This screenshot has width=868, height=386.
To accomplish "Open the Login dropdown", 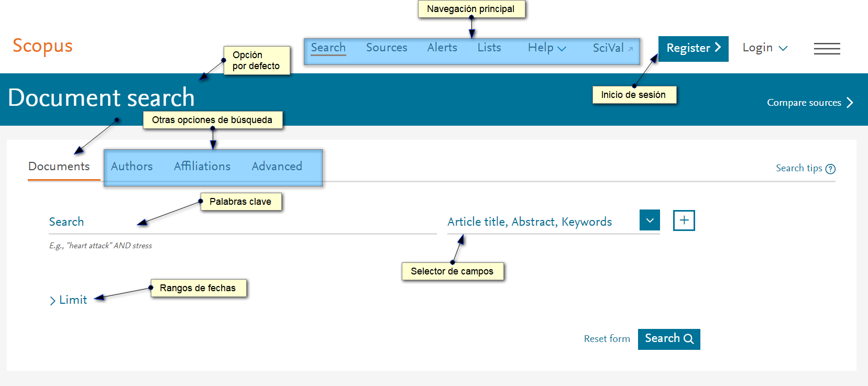I will (764, 48).
